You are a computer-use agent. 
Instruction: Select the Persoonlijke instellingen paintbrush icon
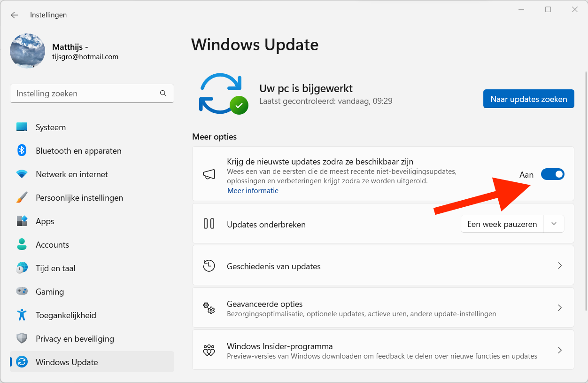(22, 198)
